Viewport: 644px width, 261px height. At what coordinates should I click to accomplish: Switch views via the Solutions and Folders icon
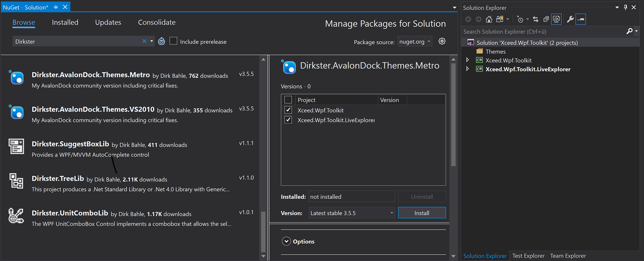click(499, 19)
